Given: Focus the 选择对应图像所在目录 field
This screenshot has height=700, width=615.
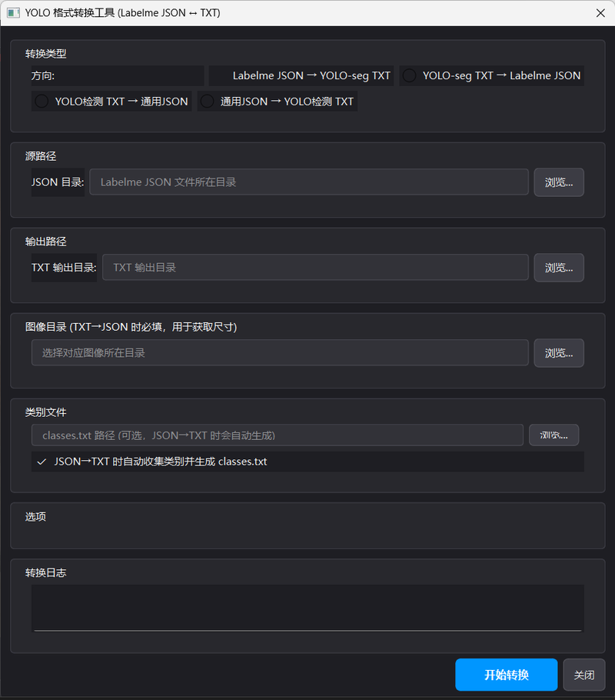Looking at the screenshot, I should coord(280,352).
